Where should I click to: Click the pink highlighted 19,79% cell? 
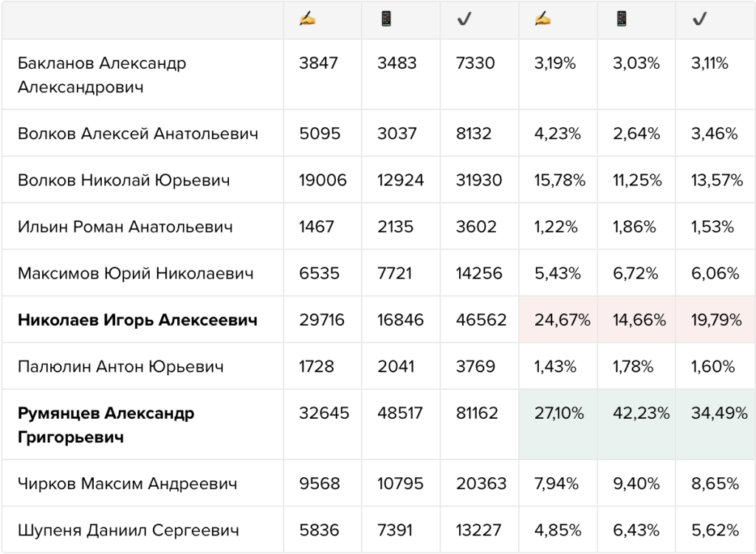click(x=715, y=319)
